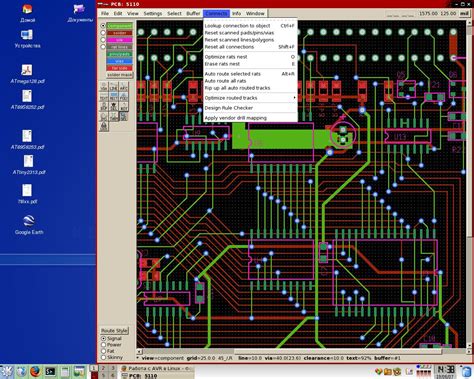Activate the Select (SEL) tool
The image size is (474, 379).
pyautogui.click(x=123, y=117)
